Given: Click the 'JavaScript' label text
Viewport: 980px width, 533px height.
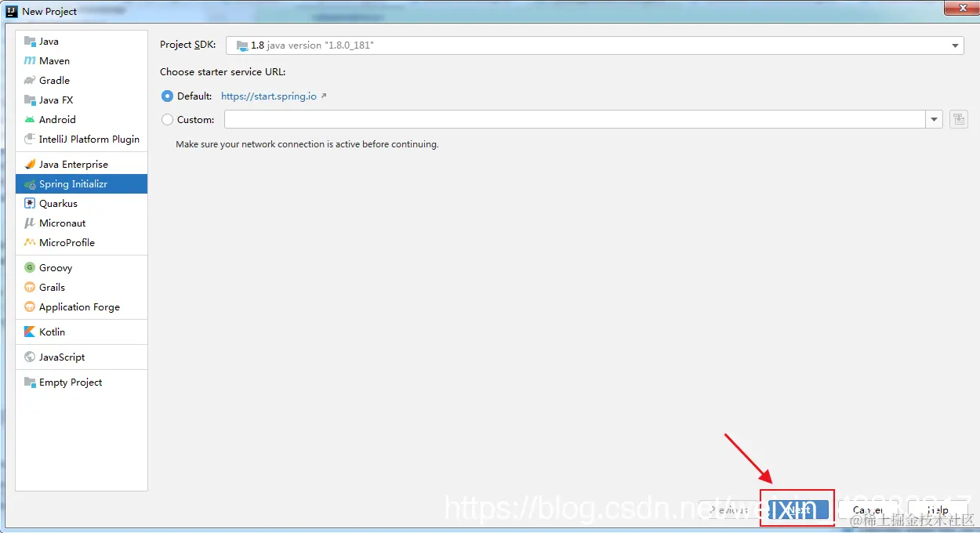Looking at the screenshot, I should click(x=62, y=357).
